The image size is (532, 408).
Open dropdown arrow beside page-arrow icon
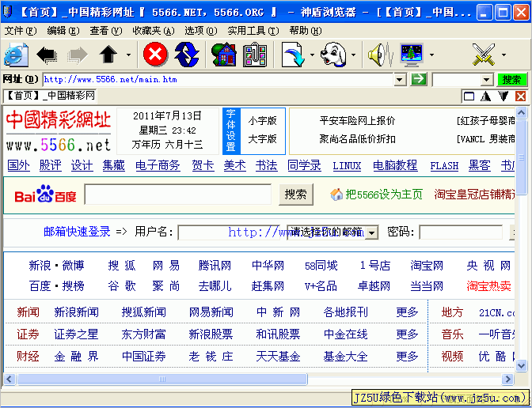click(312, 55)
